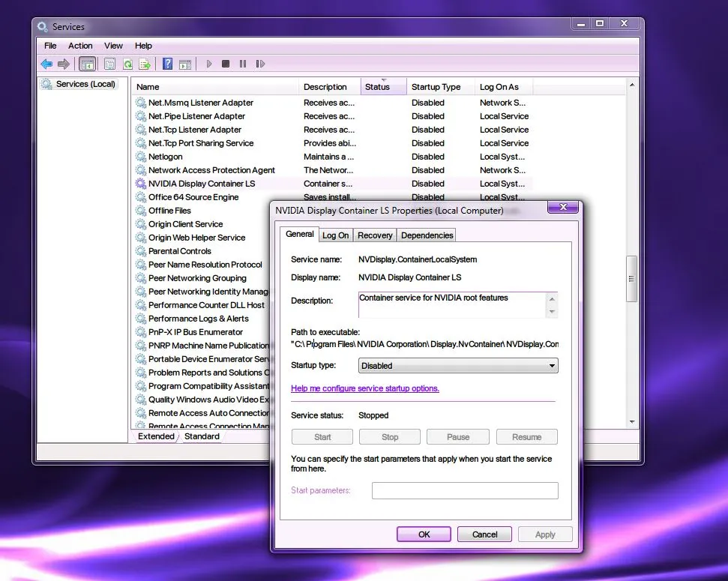Select the General tab
This screenshot has height=581, width=728.
(x=299, y=234)
